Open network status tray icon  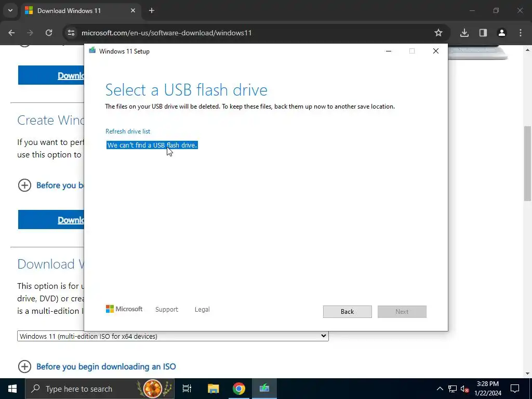[x=453, y=389]
